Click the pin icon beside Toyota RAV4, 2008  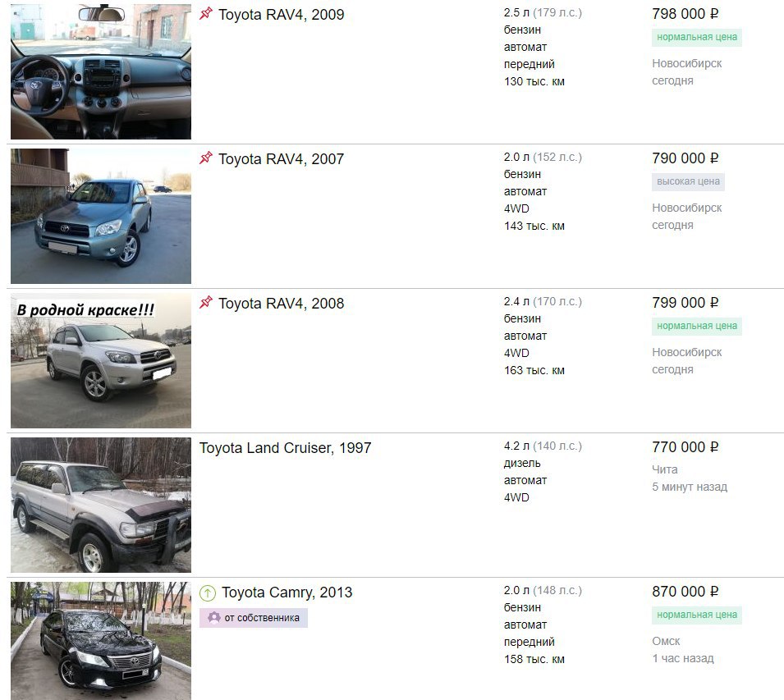[206, 302]
